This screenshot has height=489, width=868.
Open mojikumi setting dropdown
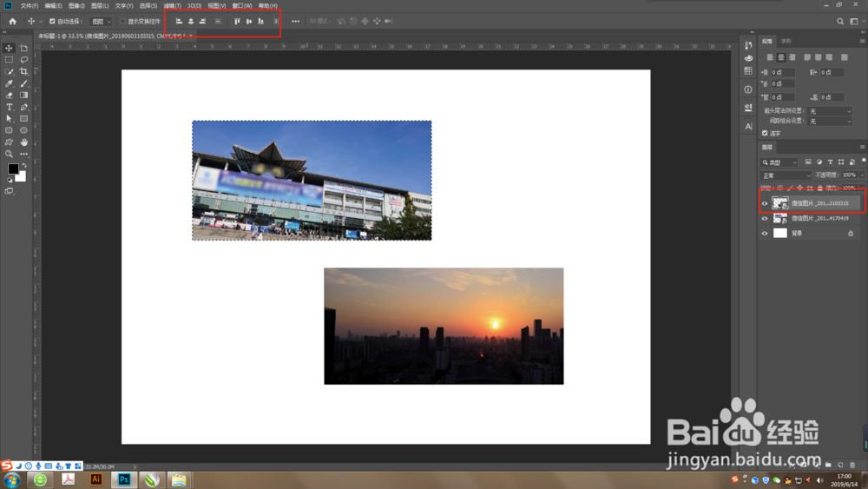point(829,122)
